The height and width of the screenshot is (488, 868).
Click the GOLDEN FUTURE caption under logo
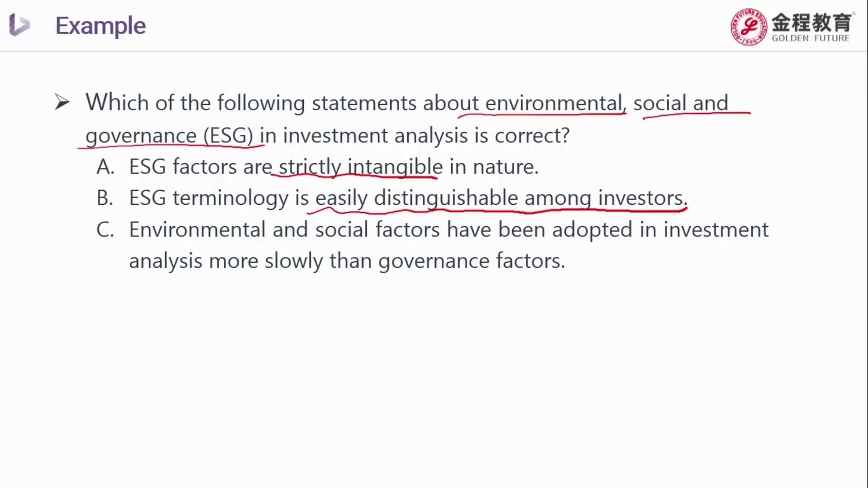(x=811, y=38)
